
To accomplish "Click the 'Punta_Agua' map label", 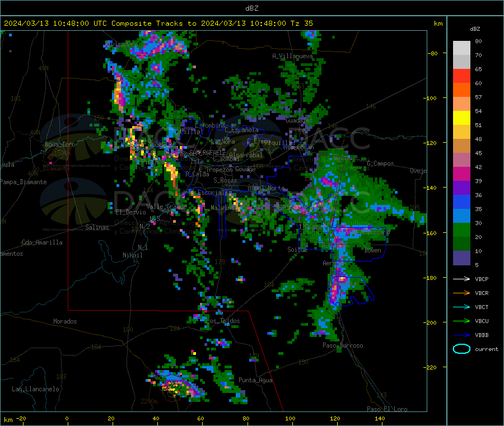I will (x=255, y=380).
